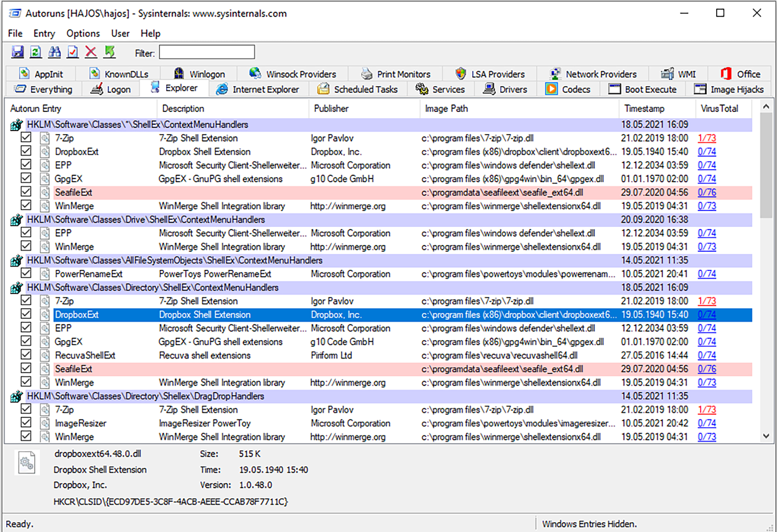Viewport: 777px width, 532px height.
Task: Switch to the Image Hijacks tab
Action: tap(729, 89)
